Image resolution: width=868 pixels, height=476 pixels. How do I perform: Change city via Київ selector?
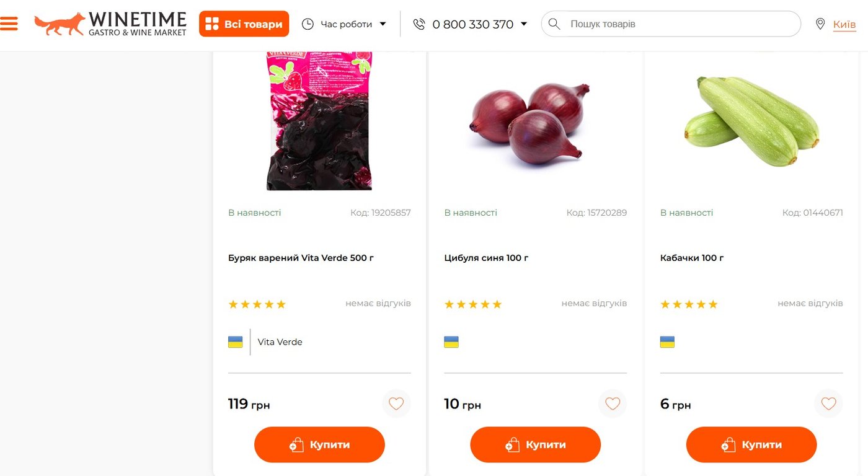pos(844,24)
